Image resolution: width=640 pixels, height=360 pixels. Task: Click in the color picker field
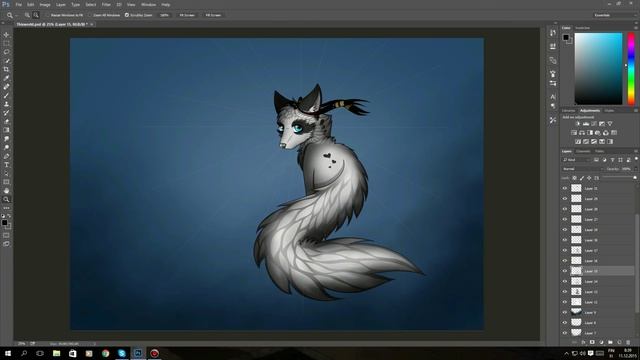tap(598, 69)
